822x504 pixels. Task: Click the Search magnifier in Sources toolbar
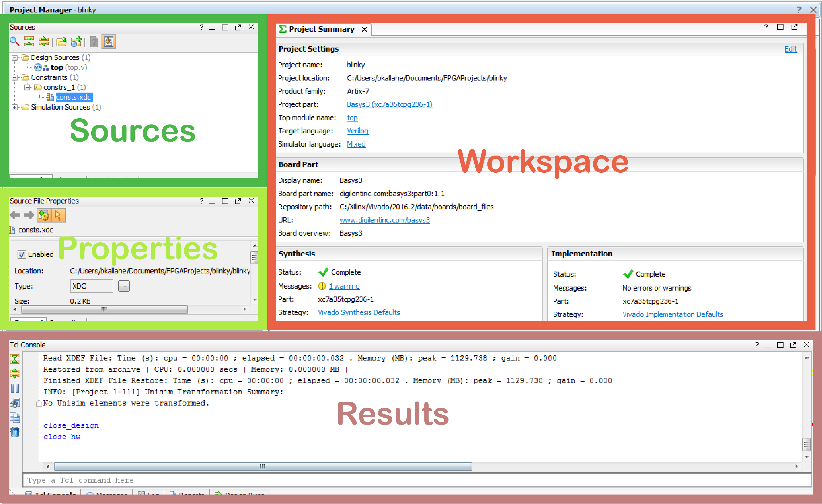(x=14, y=42)
